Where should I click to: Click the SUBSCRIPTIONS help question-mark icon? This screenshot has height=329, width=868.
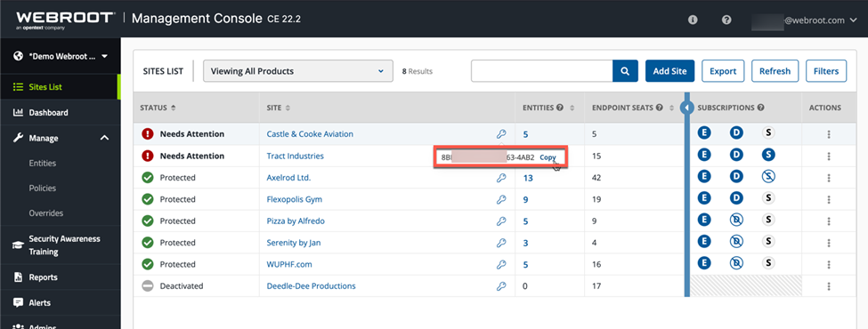(x=761, y=108)
